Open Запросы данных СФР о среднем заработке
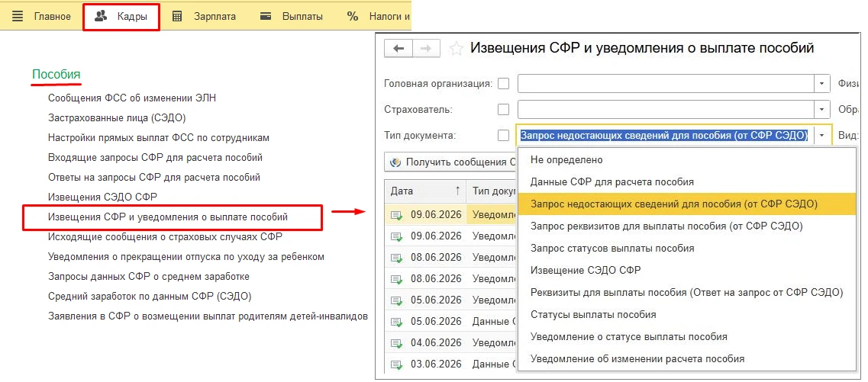The width and height of the screenshot is (868, 382). click(148, 277)
